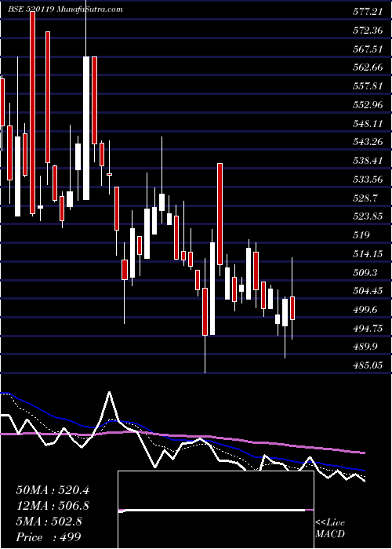Click the 489.9 price axis label
This screenshot has width=392, height=549.
[x=365, y=347]
